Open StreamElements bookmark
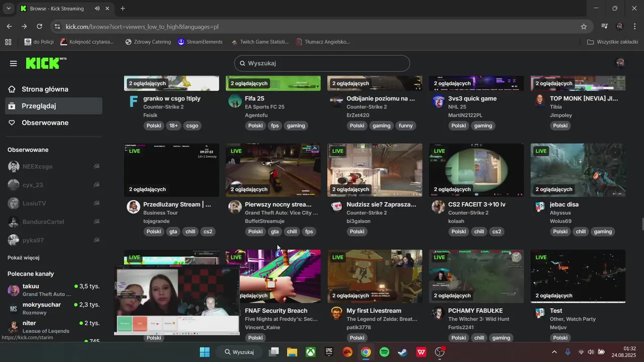 pos(200,42)
